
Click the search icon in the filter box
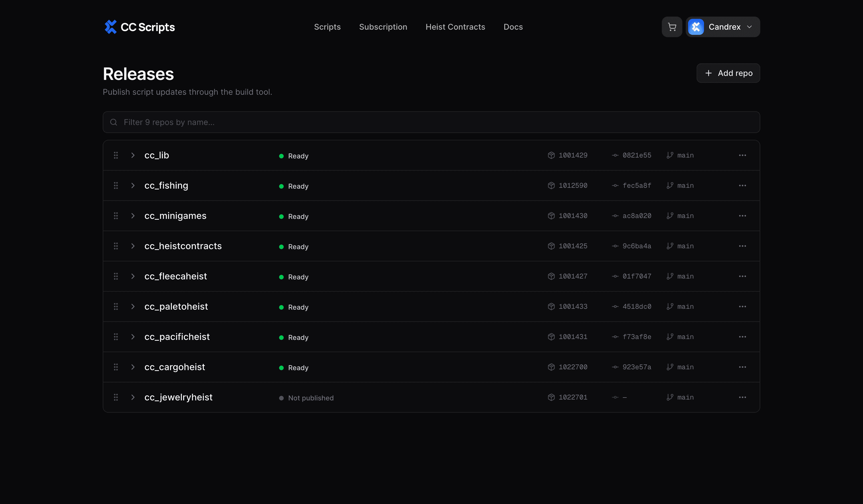114,122
